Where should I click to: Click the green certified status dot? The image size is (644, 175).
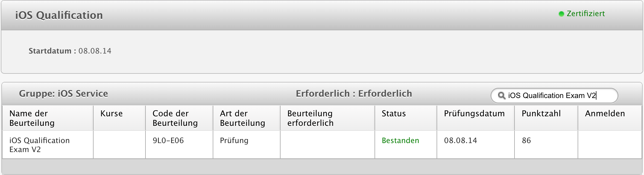[x=561, y=14]
